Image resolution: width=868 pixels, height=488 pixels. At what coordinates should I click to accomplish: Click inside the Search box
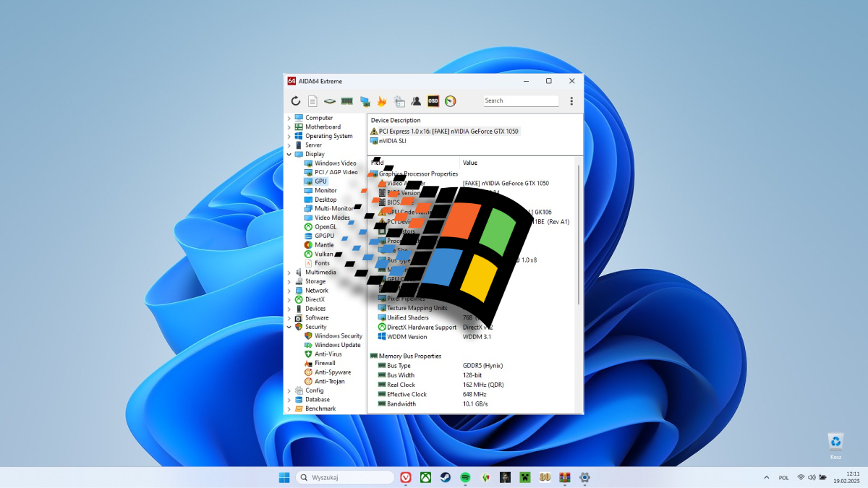[521, 100]
